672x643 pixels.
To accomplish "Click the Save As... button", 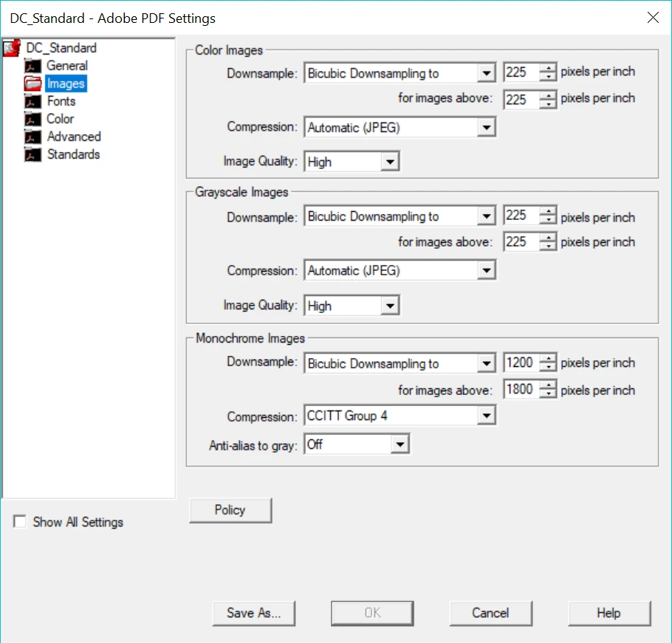I will pyautogui.click(x=254, y=613).
